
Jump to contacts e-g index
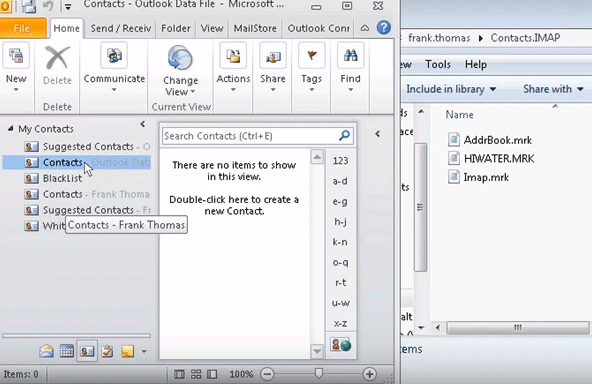pyautogui.click(x=340, y=202)
